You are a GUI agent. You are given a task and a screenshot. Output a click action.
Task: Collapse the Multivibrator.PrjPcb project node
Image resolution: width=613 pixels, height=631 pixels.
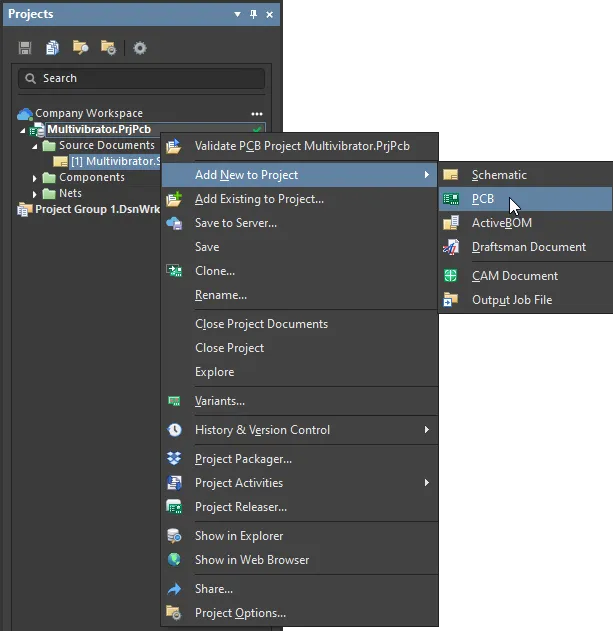tap(23, 130)
